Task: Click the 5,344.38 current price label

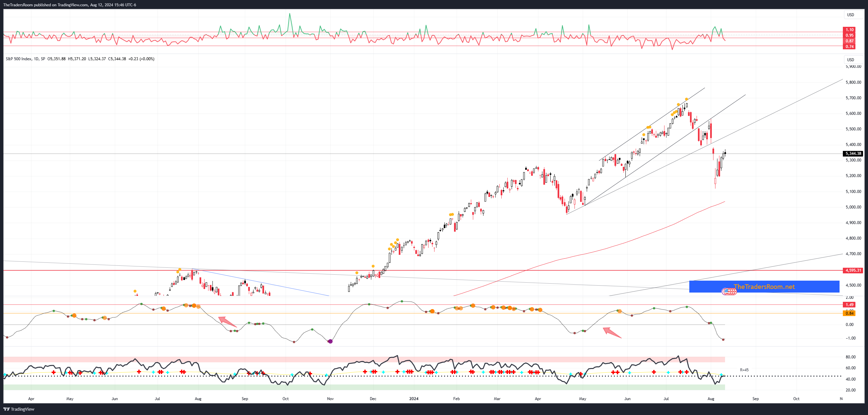Action: [x=853, y=154]
